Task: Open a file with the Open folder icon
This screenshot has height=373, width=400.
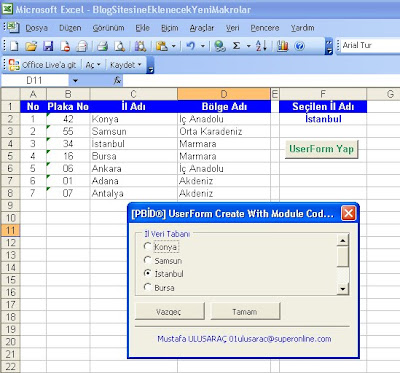Action: (x=31, y=46)
